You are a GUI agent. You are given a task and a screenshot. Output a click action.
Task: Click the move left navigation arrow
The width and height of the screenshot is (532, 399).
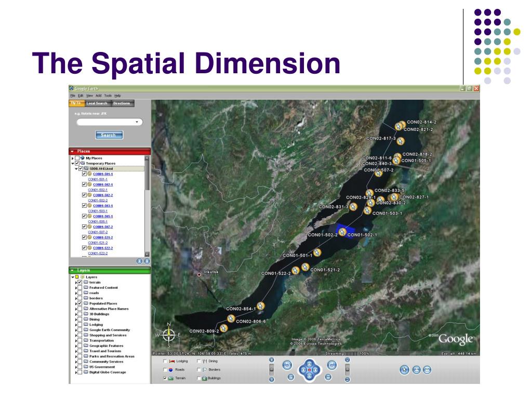303,370
